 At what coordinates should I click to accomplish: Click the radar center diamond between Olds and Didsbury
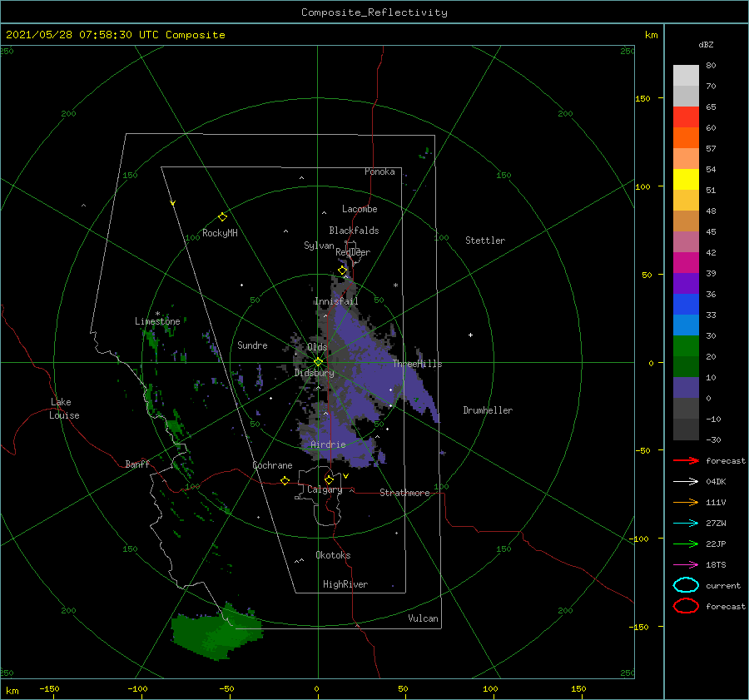click(x=318, y=362)
